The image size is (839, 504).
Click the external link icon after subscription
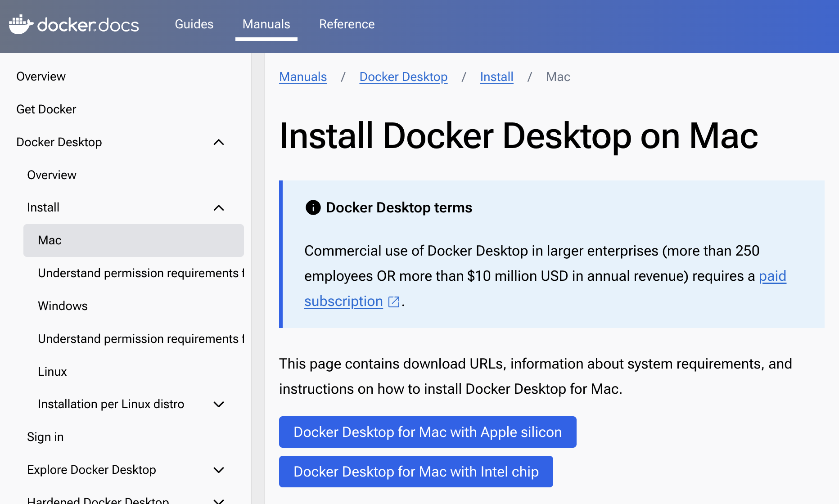click(x=394, y=301)
